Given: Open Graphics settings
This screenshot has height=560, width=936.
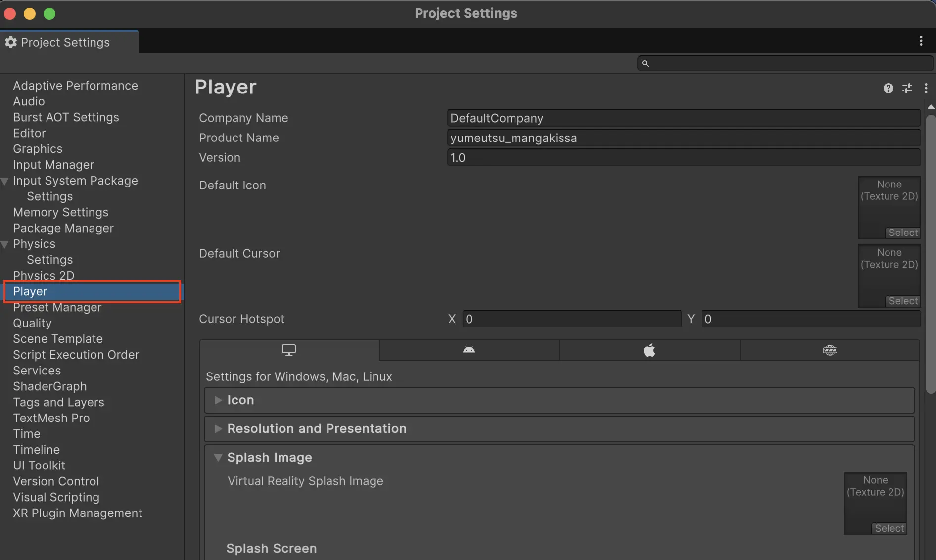Looking at the screenshot, I should pos(38,149).
